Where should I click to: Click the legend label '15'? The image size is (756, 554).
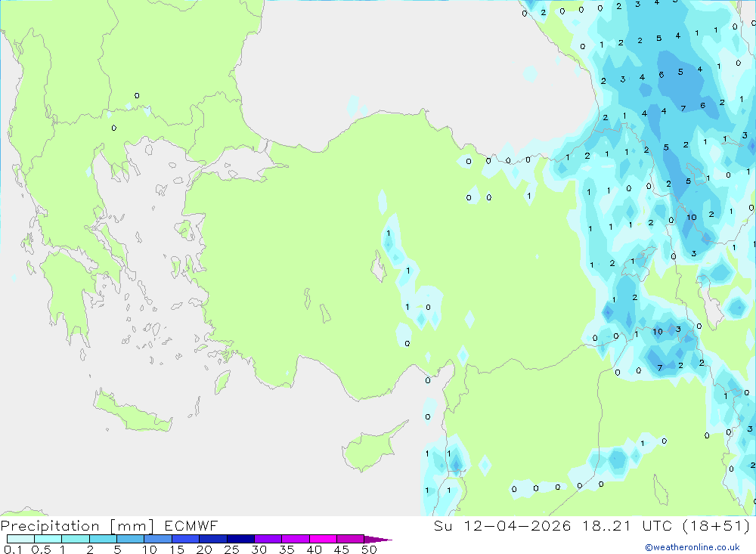pos(177,549)
